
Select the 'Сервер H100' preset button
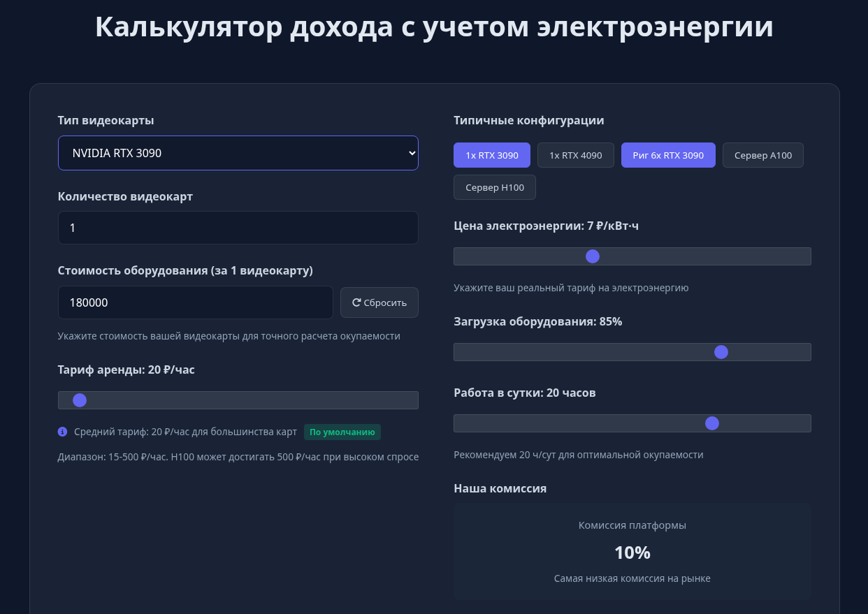pos(495,187)
